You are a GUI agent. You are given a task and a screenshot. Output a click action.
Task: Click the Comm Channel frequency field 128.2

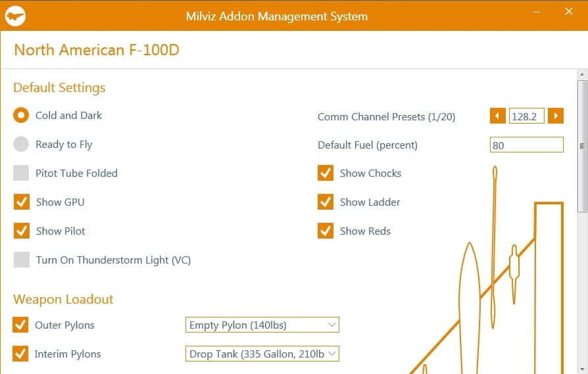pos(526,116)
